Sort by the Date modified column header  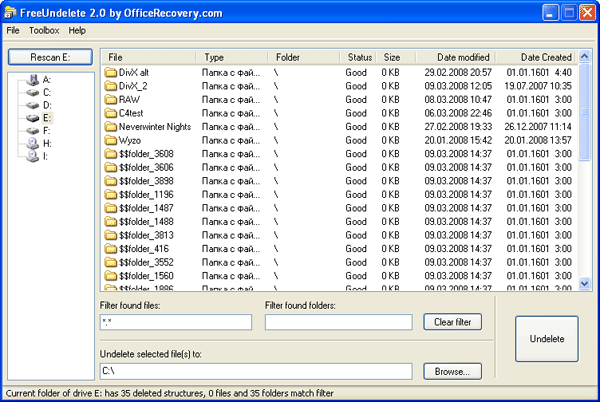click(x=456, y=57)
